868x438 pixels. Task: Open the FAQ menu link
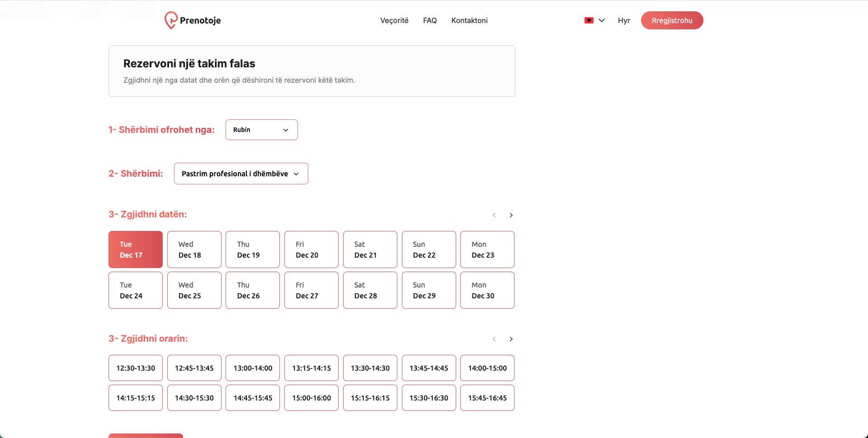430,20
